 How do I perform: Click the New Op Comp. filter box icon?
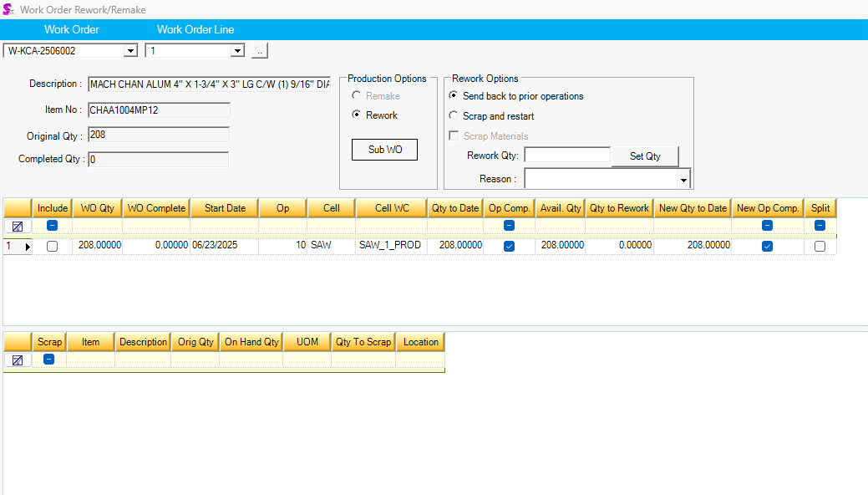[767, 226]
